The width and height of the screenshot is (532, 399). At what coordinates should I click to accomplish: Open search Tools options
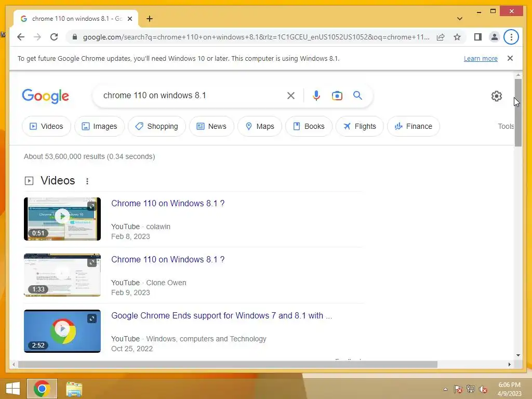click(x=506, y=126)
